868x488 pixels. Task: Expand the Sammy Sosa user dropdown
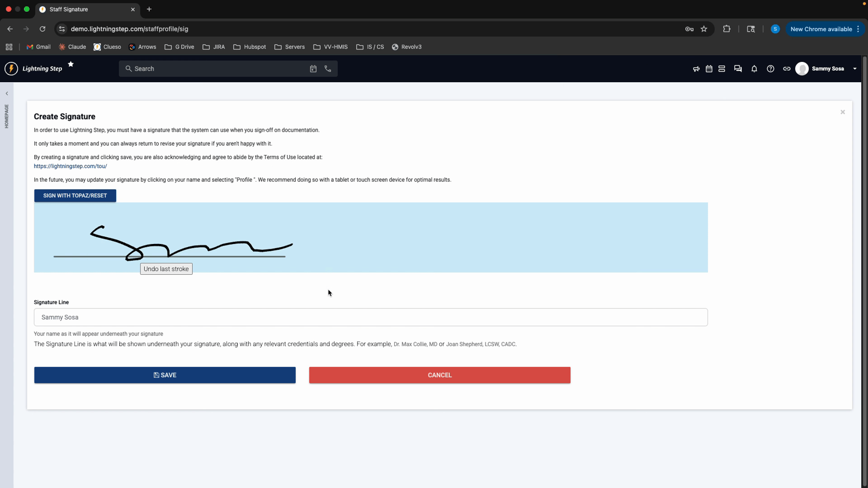point(854,69)
